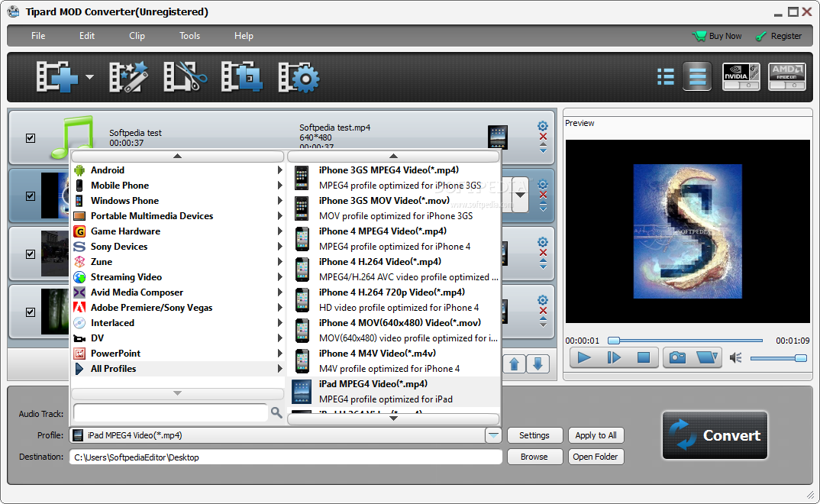820x504 pixels.
Task: Click the profile search text field
Action: click(x=170, y=412)
